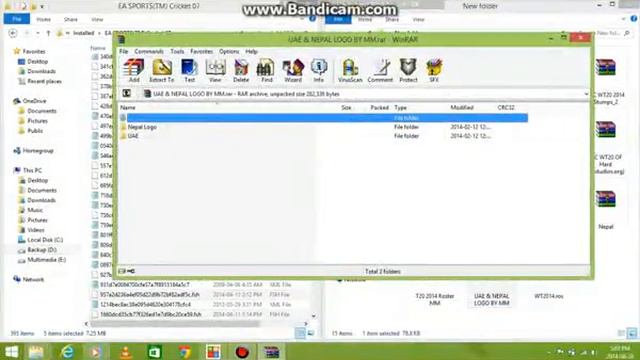The width and height of the screenshot is (640, 360).
Task: Click the Back arrow in left Explorer
Action: 13,33
